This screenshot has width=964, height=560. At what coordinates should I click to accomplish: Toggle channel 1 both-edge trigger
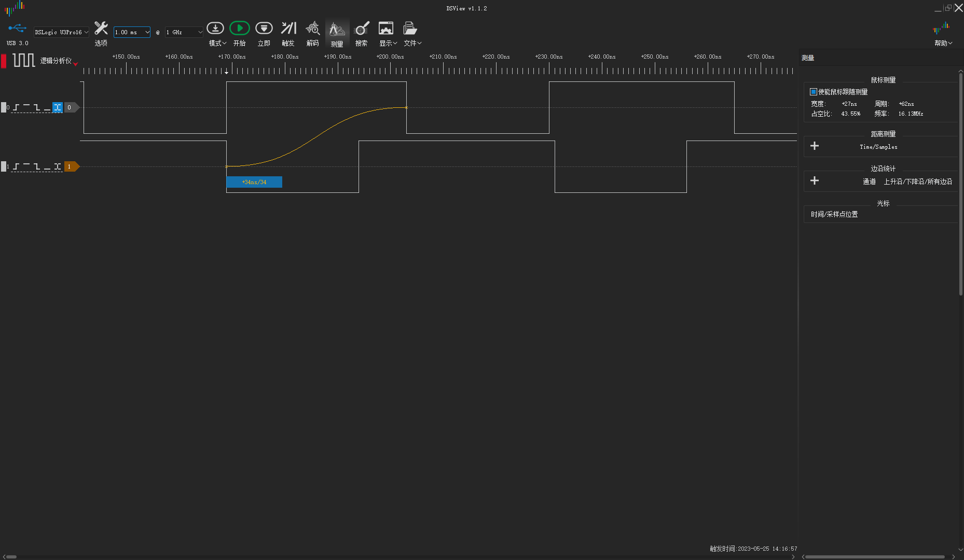(58, 166)
